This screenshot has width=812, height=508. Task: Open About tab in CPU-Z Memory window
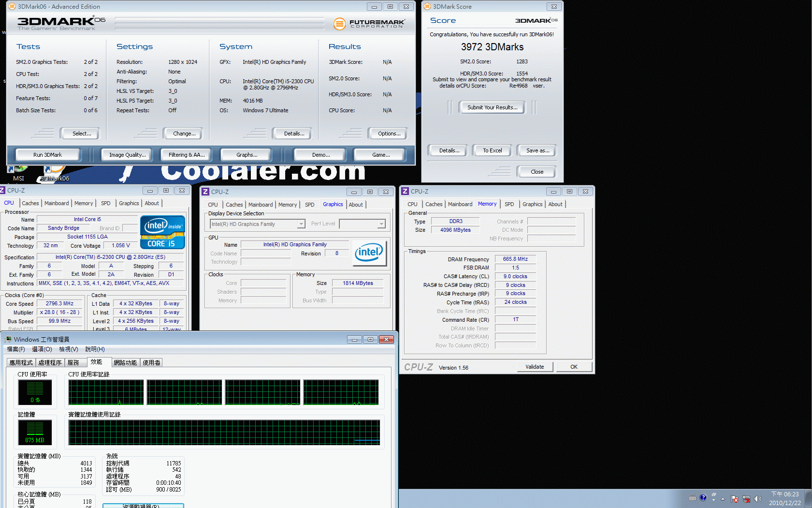555,204
